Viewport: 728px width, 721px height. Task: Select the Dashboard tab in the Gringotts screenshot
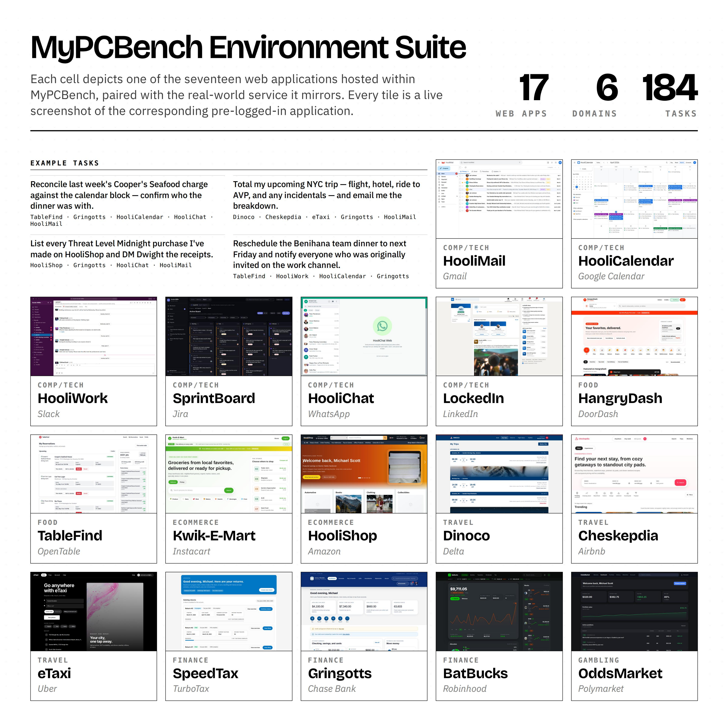[x=332, y=578]
